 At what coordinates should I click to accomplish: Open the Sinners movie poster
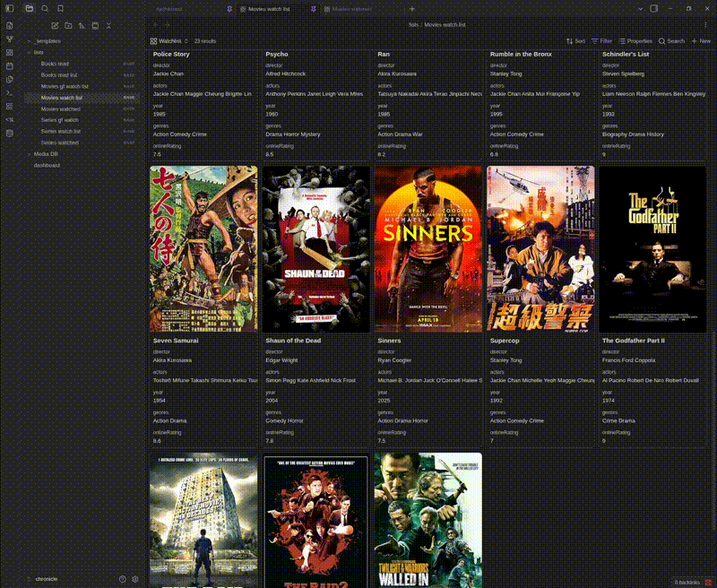tap(428, 248)
